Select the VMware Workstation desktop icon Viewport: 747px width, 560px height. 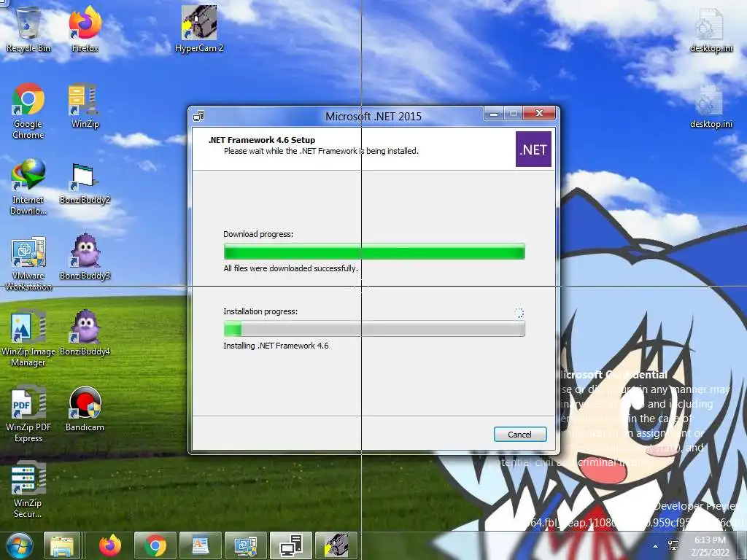pos(28,262)
